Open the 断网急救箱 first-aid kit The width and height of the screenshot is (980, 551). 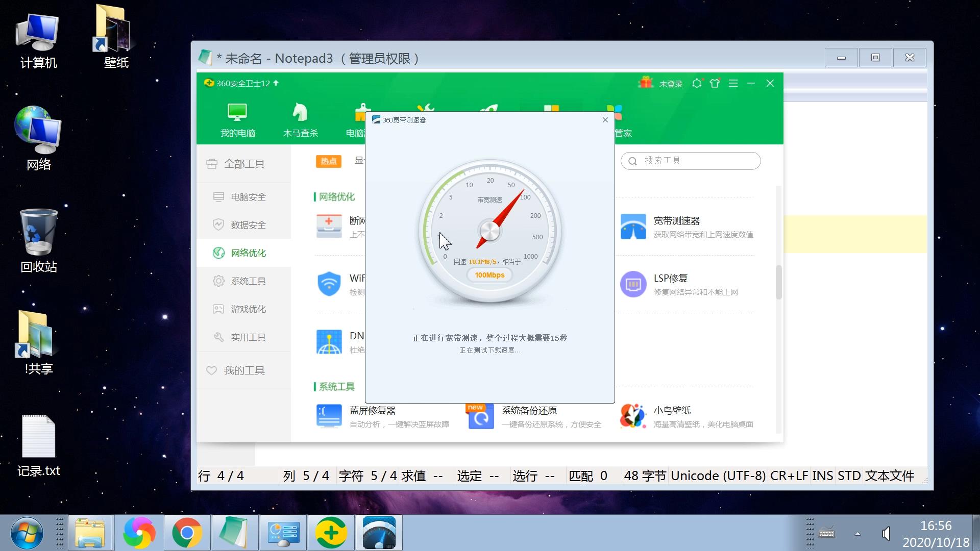click(329, 226)
